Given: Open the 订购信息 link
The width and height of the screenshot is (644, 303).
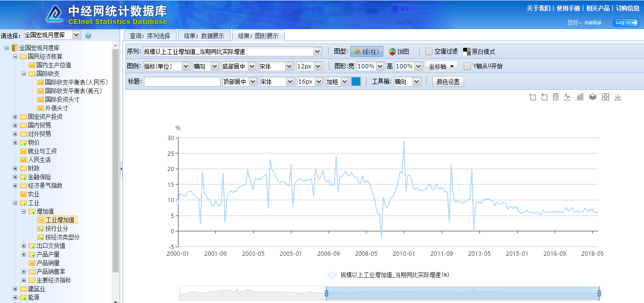Looking at the screenshot, I should [x=628, y=8].
